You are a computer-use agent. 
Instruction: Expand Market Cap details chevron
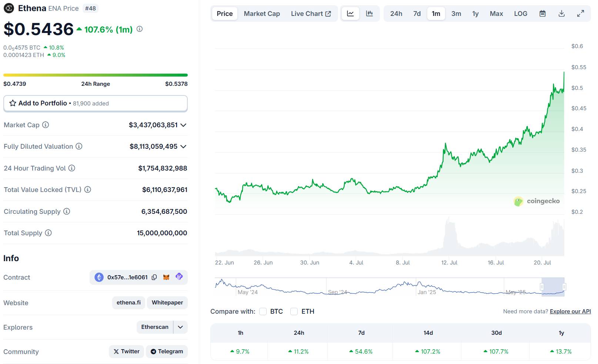(183, 125)
